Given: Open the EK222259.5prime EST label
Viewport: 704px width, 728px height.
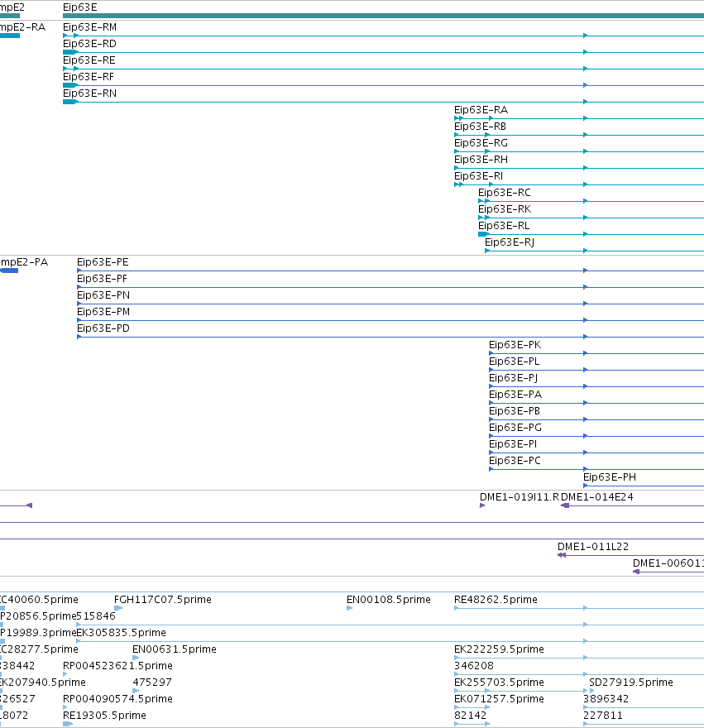Looking at the screenshot, I should (499, 649).
